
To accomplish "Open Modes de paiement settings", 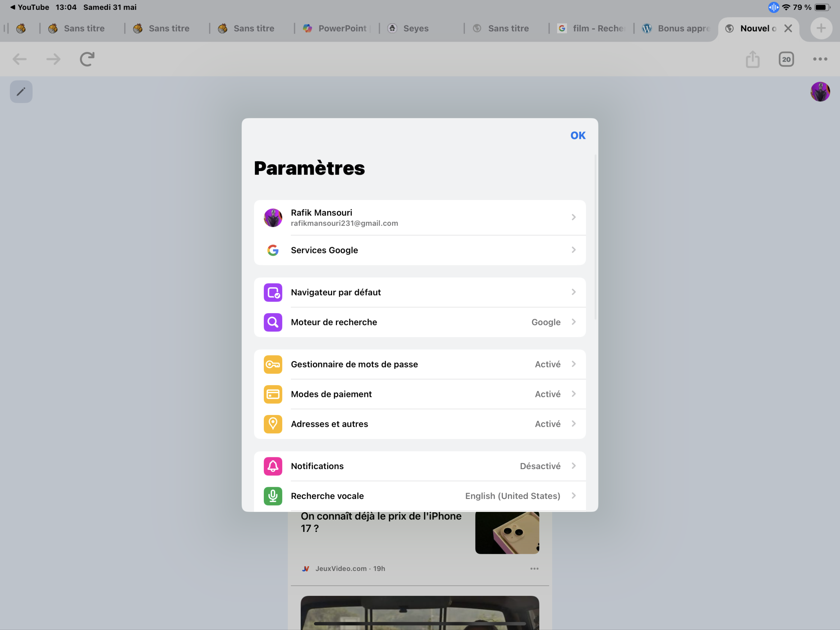I will click(x=420, y=394).
